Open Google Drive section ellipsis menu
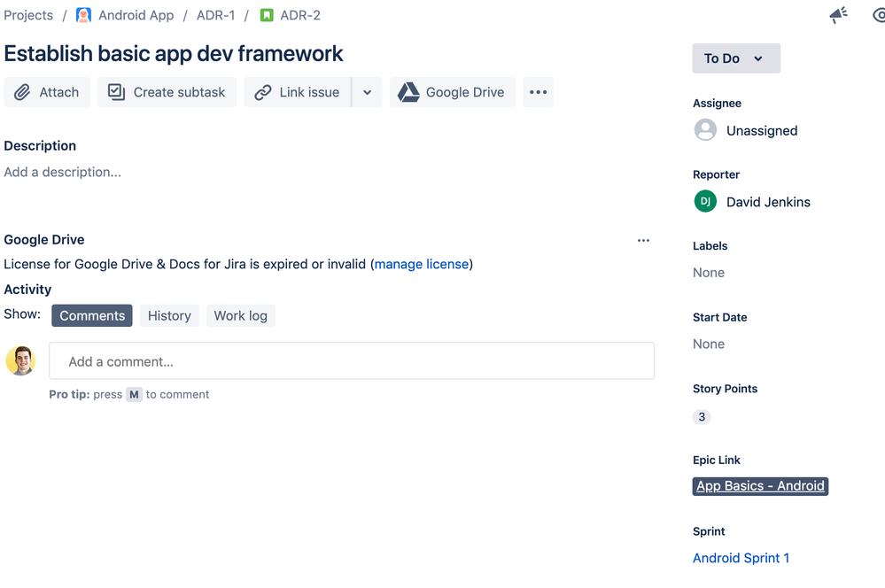This screenshot has width=885, height=588. [643, 240]
